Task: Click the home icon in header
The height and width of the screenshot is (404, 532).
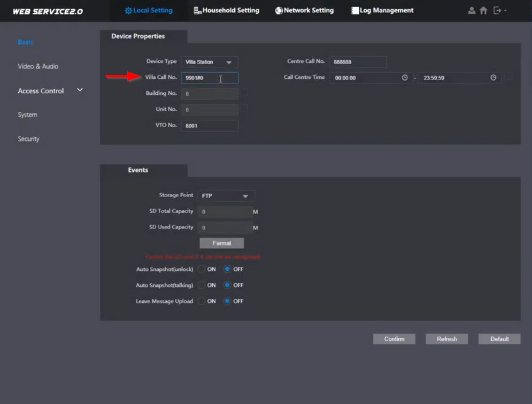Action: point(483,10)
